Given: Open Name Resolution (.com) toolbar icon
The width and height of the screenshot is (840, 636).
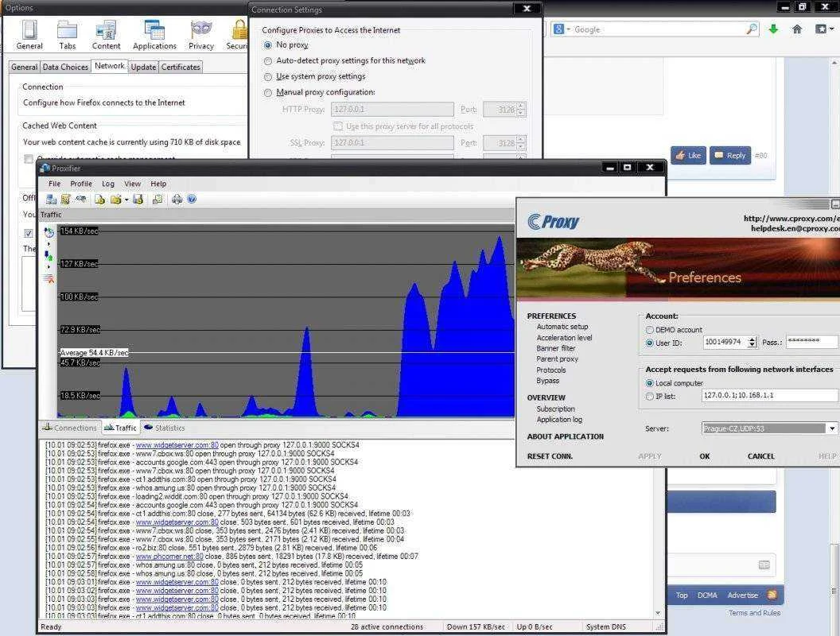Looking at the screenshot, I should pos(81,200).
